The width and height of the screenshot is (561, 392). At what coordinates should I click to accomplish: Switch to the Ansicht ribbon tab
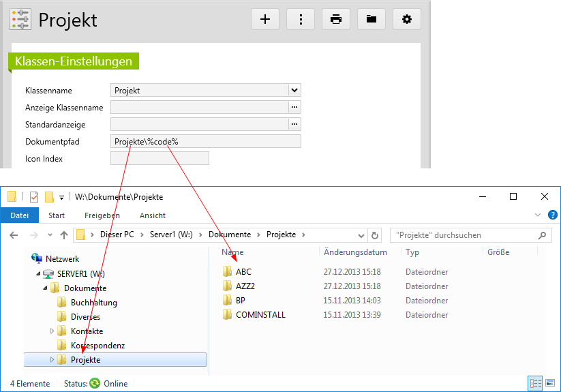[x=153, y=215]
